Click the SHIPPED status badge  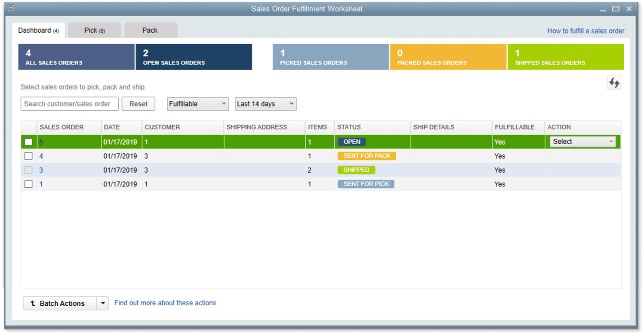357,170
